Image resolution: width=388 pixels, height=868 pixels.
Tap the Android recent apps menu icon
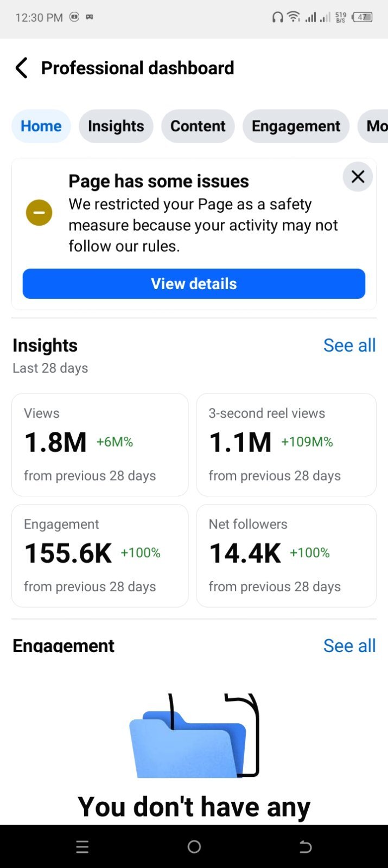[82, 847]
